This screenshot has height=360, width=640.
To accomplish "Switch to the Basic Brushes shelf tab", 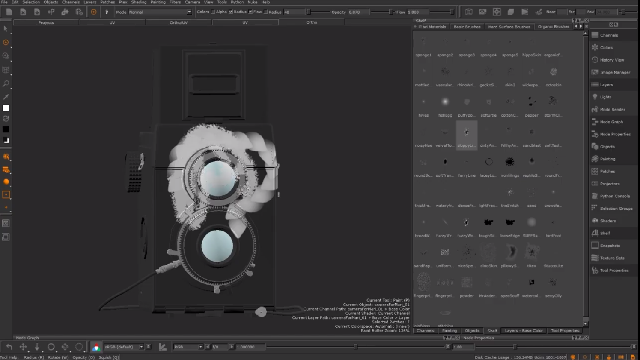I will click(x=467, y=27).
